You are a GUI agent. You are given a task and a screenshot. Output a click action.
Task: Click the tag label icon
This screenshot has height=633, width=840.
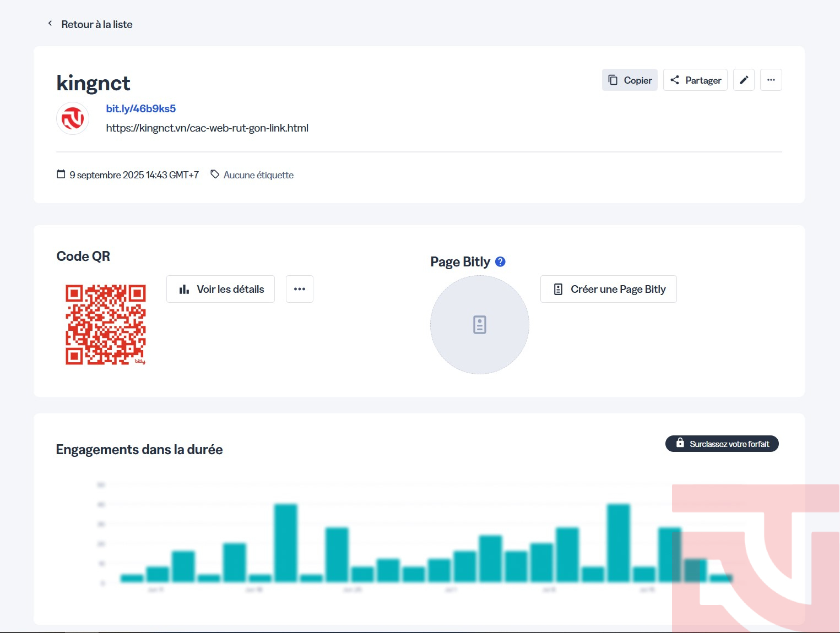[x=215, y=174]
